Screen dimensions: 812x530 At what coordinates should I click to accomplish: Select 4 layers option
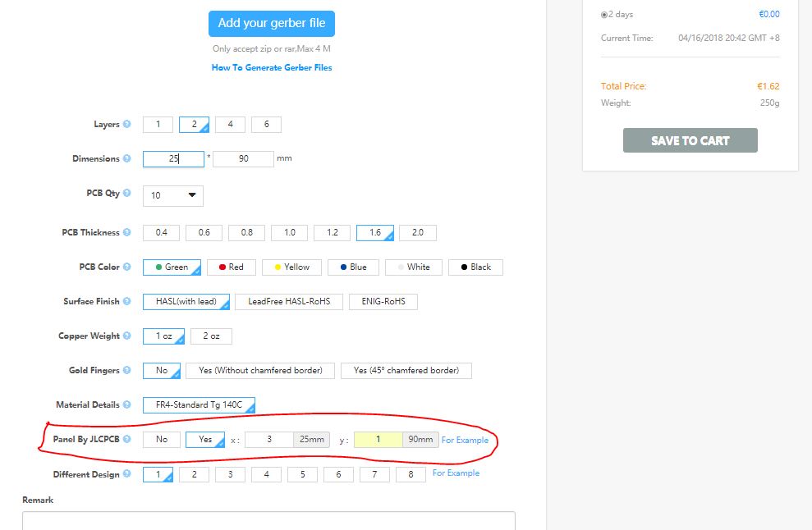230,125
